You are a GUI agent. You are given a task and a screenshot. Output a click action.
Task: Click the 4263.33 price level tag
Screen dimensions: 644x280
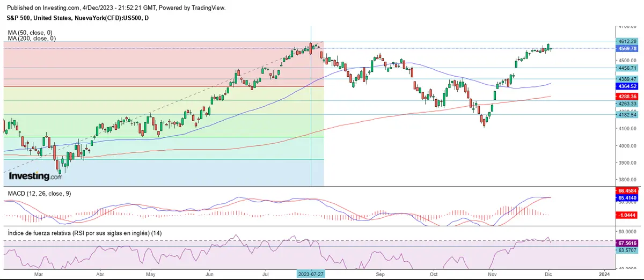[x=627, y=104]
